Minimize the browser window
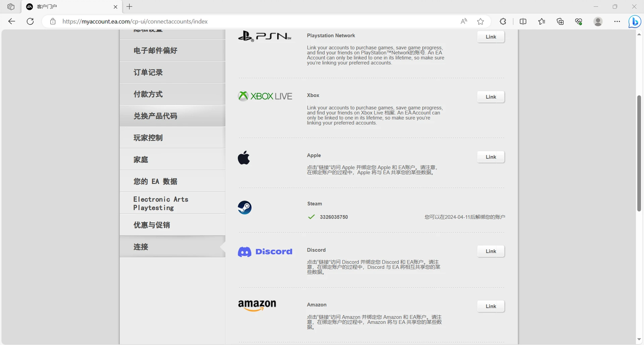Screen dimensions: 644x345 [595, 6]
